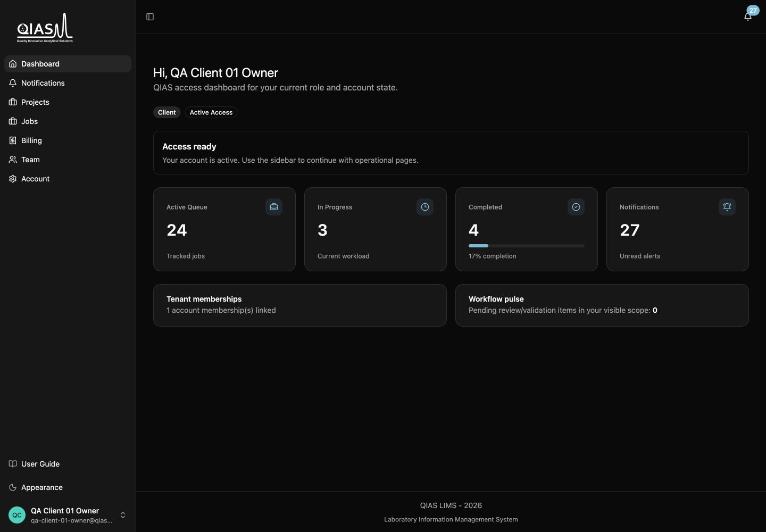Click the Active Access badge
Image resolution: width=766 pixels, height=532 pixels.
pos(211,112)
